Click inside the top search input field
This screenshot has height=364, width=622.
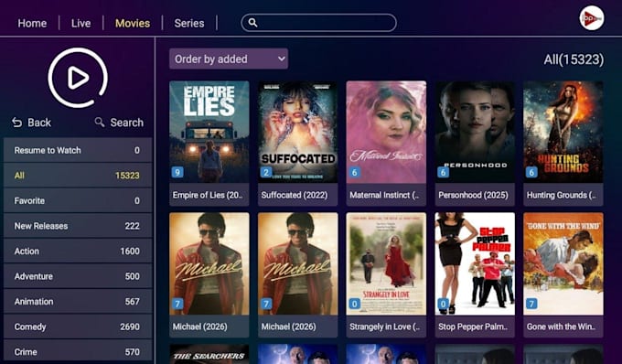tap(318, 23)
